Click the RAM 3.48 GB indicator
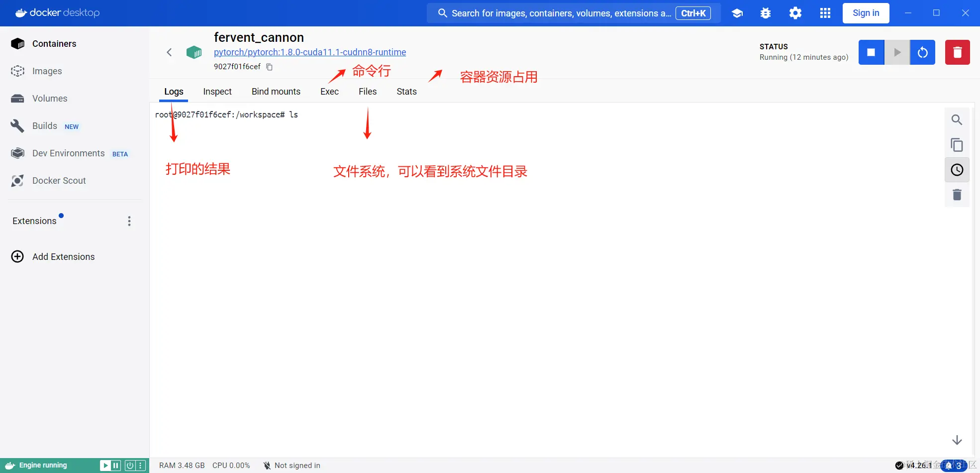Screen dimensions: 980x473 pos(182,466)
